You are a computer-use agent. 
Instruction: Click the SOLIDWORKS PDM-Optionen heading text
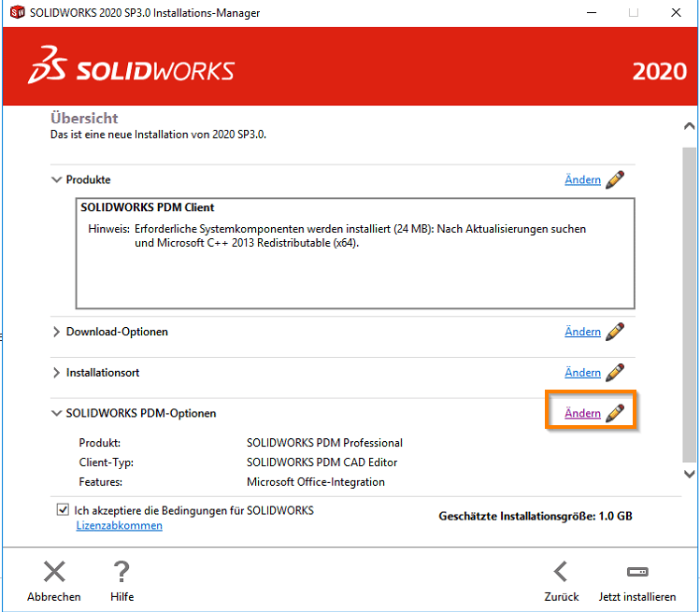[141, 413]
